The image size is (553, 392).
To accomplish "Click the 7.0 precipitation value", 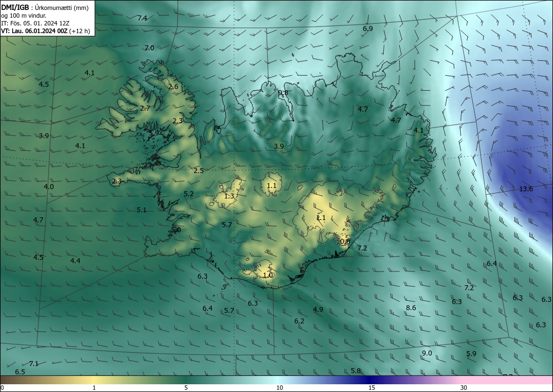I will click(x=149, y=48).
